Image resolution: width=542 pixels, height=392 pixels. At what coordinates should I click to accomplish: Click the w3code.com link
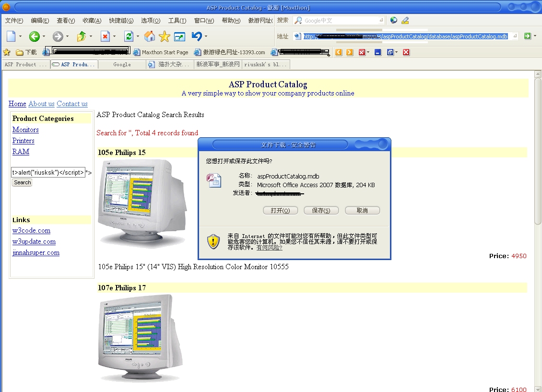coord(32,231)
